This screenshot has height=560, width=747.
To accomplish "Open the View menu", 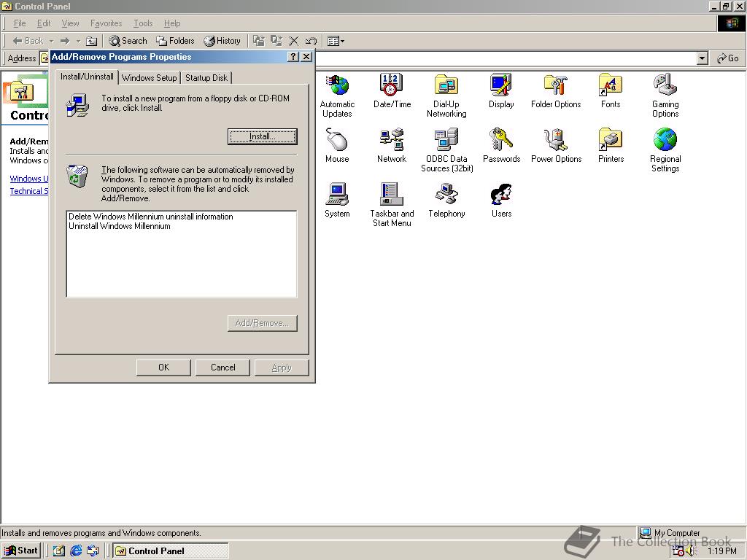I will tap(71, 23).
